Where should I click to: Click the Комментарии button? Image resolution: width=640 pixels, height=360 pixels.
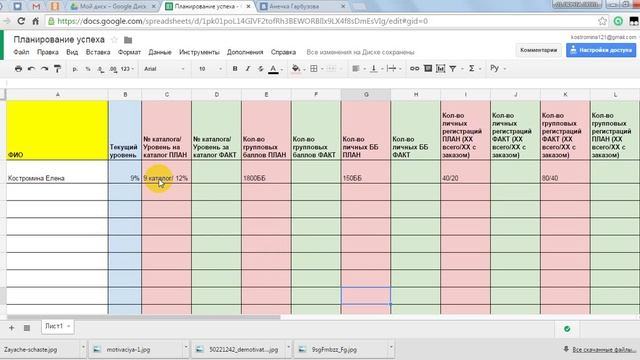pyautogui.click(x=538, y=50)
